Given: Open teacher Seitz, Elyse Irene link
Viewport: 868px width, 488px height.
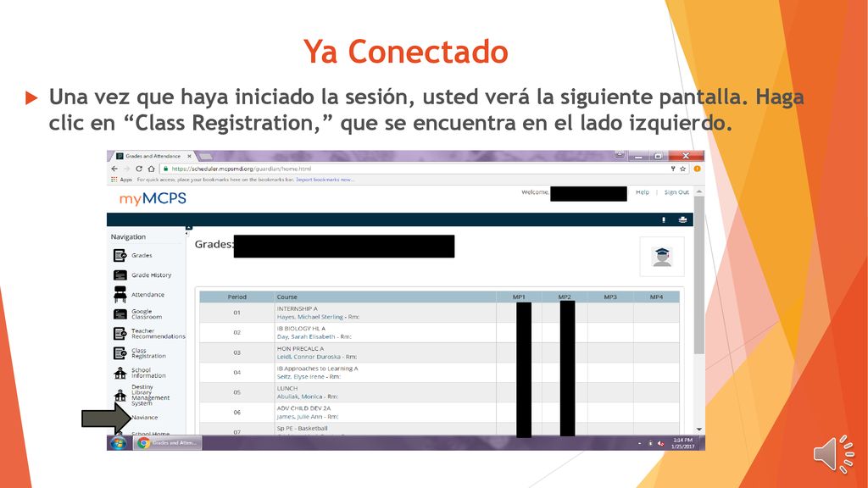Looking at the screenshot, I should (301, 376).
